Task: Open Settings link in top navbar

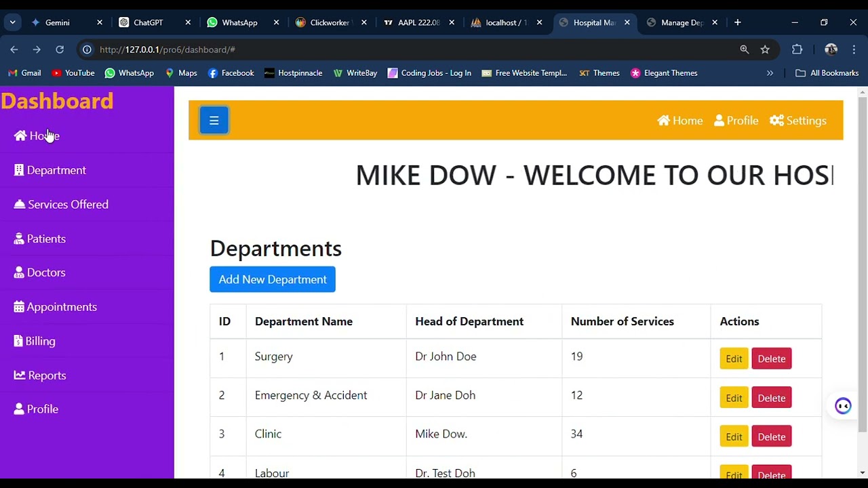Action: click(x=798, y=121)
